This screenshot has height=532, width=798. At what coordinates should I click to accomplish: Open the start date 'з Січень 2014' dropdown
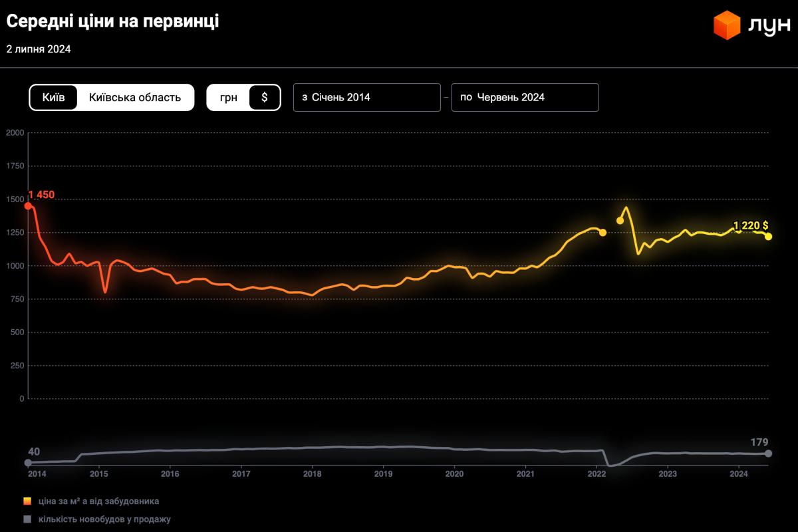click(366, 97)
